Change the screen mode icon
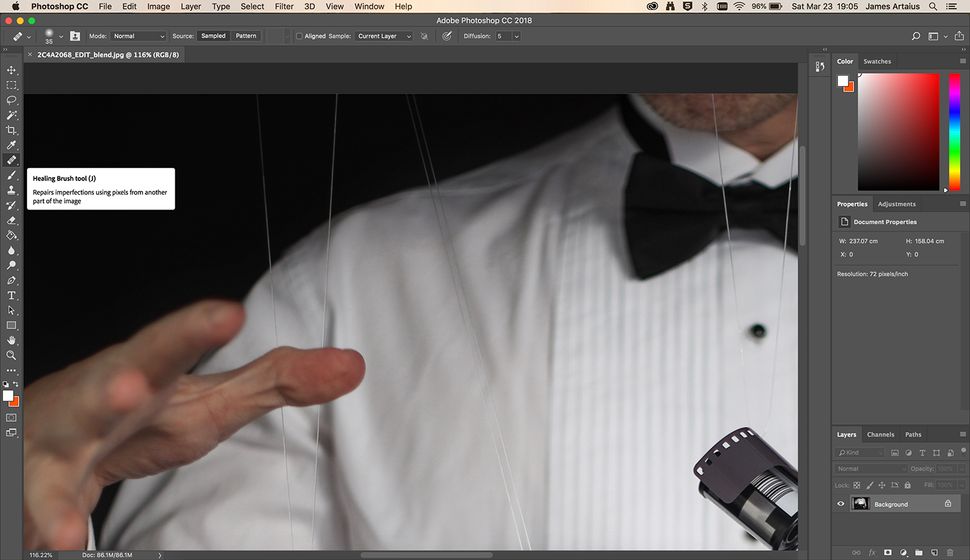The width and height of the screenshot is (970, 560). click(x=11, y=433)
